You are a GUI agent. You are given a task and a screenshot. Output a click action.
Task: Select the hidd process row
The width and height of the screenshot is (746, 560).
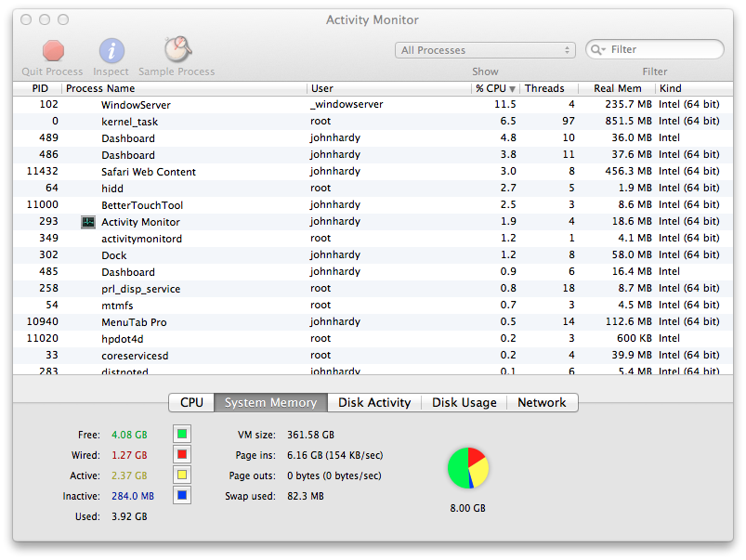(x=373, y=188)
